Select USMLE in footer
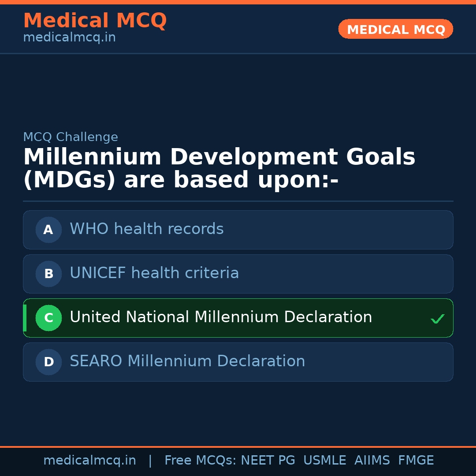This screenshot has height=476, width=476. click(x=324, y=461)
